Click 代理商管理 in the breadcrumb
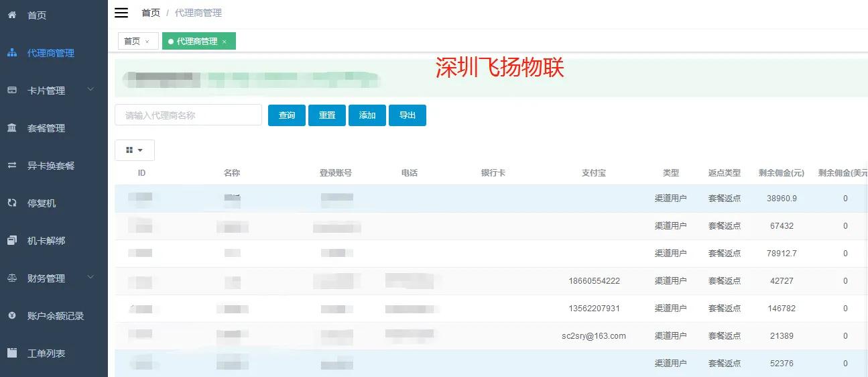The image size is (868, 377). click(198, 13)
